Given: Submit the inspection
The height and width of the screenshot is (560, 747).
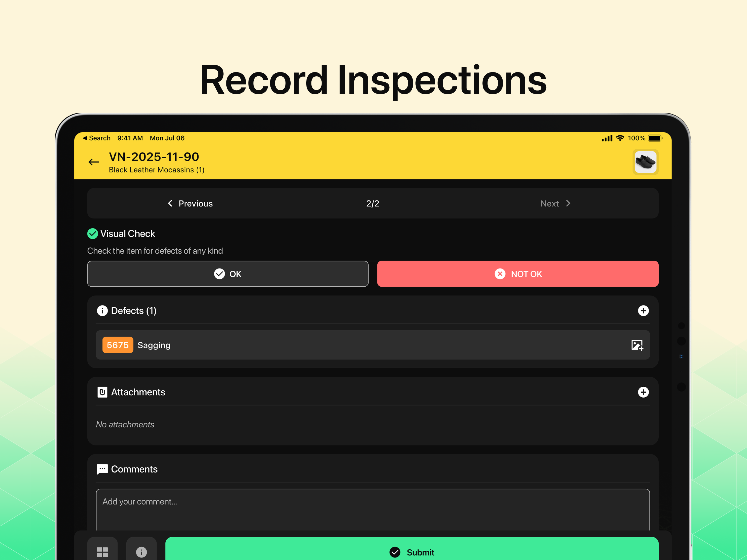Looking at the screenshot, I should coord(412,549).
